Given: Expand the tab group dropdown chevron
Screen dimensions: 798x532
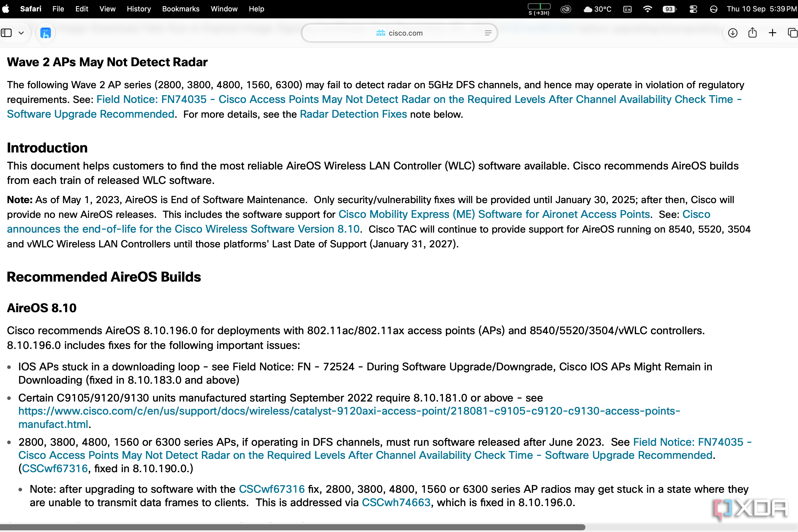Looking at the screenshot, I should [21, 33].
